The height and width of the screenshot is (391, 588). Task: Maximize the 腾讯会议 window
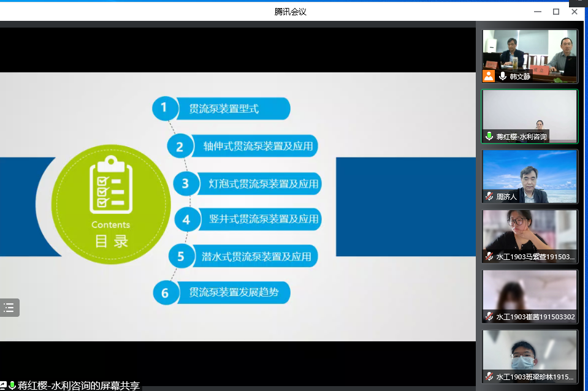point(556,11)
